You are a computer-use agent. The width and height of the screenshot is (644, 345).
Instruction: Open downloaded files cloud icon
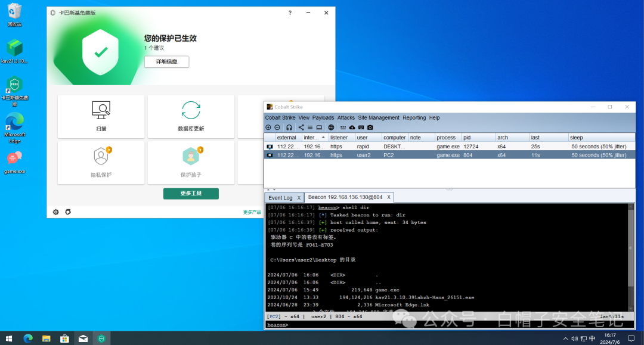point(352,128)
